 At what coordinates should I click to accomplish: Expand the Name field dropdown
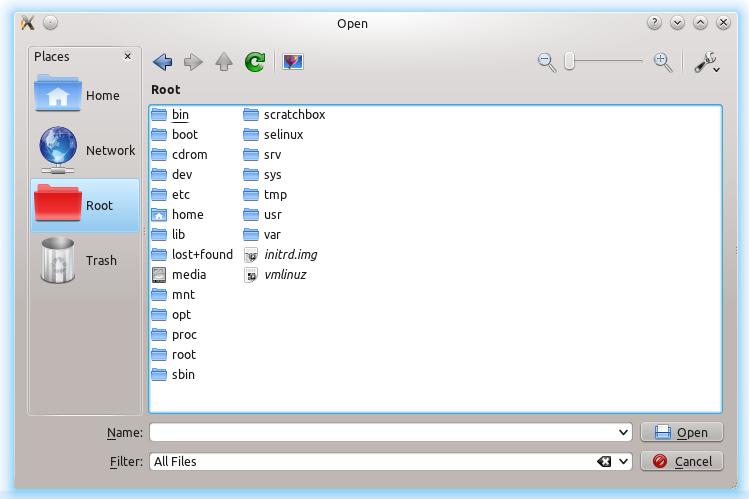coord(624,433)
